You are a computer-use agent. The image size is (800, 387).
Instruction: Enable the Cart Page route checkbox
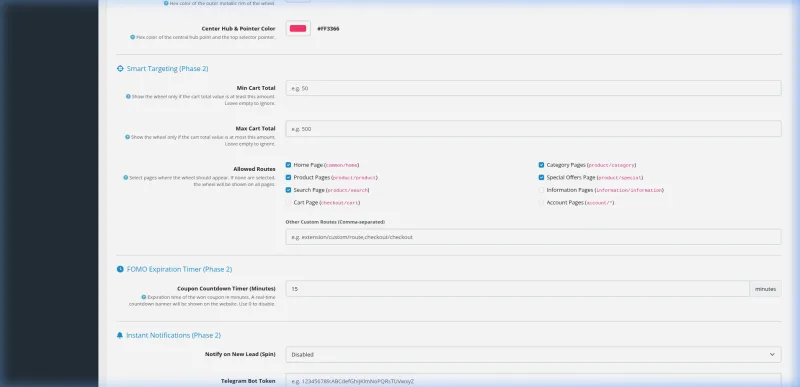click(288, 203)
